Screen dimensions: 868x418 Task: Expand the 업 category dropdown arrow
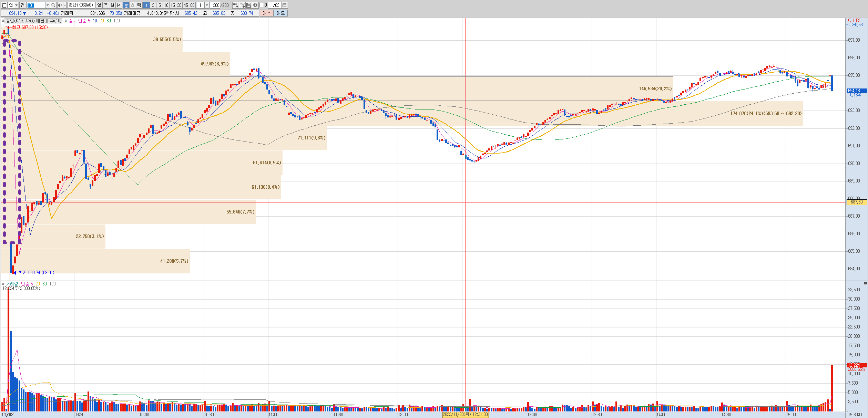click(x=16, y=5)
